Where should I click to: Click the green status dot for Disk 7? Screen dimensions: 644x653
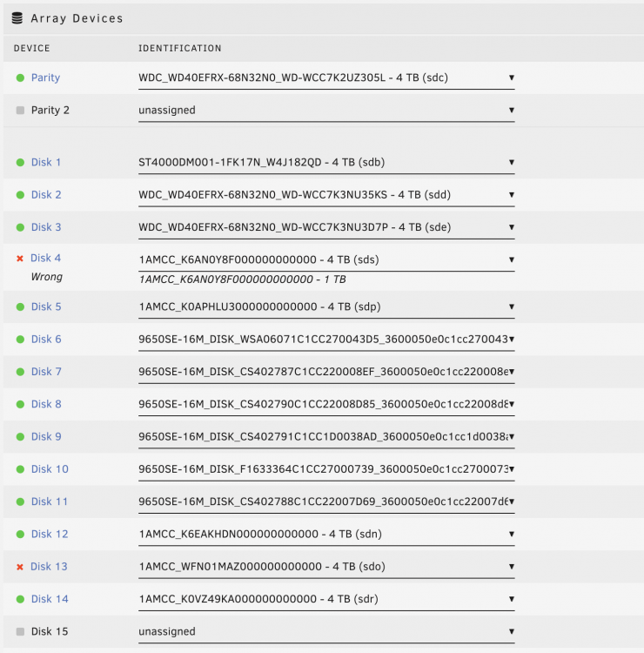coord(20,372)
